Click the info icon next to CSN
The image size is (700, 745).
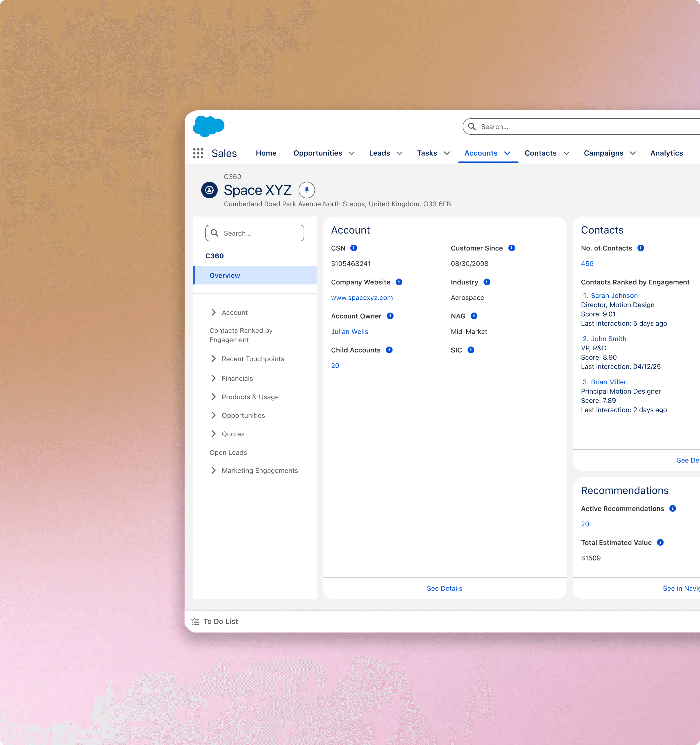tap(354, 248)
